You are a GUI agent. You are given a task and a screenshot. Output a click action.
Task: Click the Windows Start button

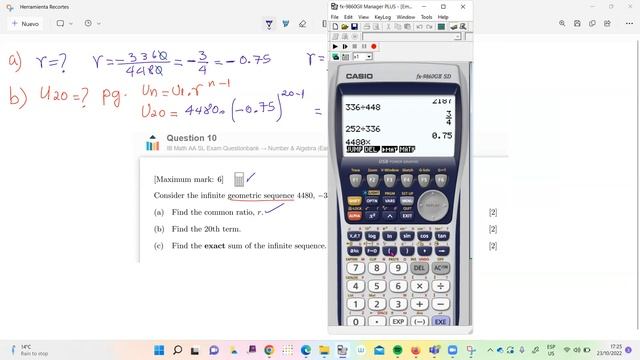click(159, 350)
